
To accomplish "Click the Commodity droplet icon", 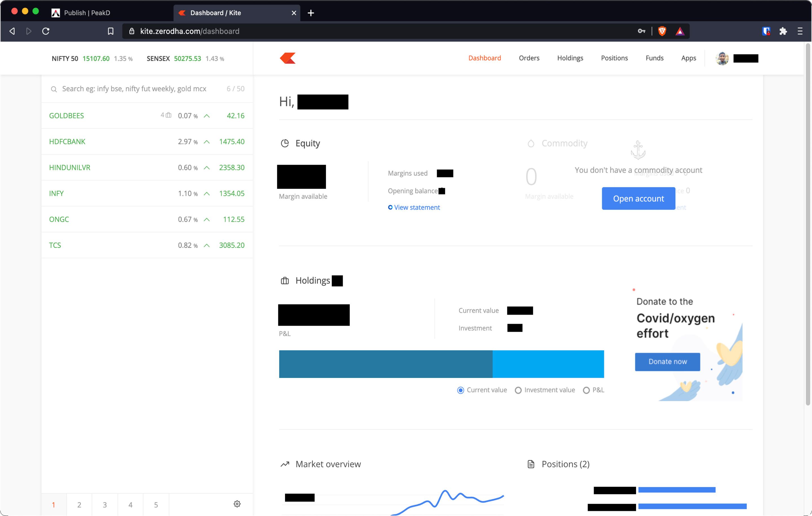I will [x=531, y=143].
